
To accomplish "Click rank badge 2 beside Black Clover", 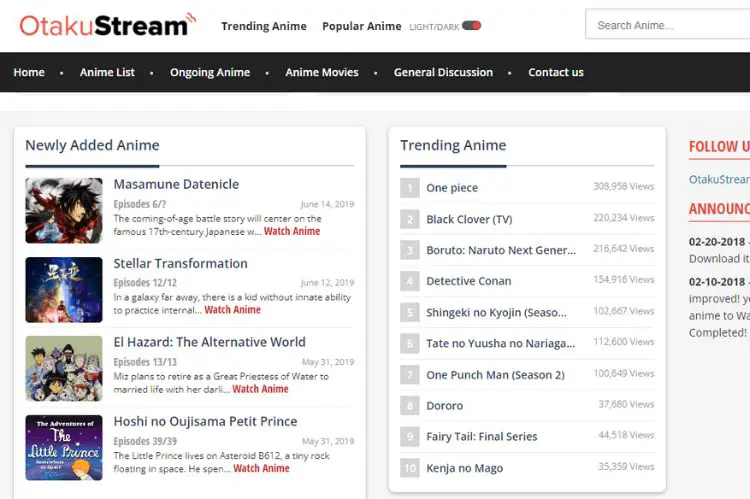I will tap(410, 219).
